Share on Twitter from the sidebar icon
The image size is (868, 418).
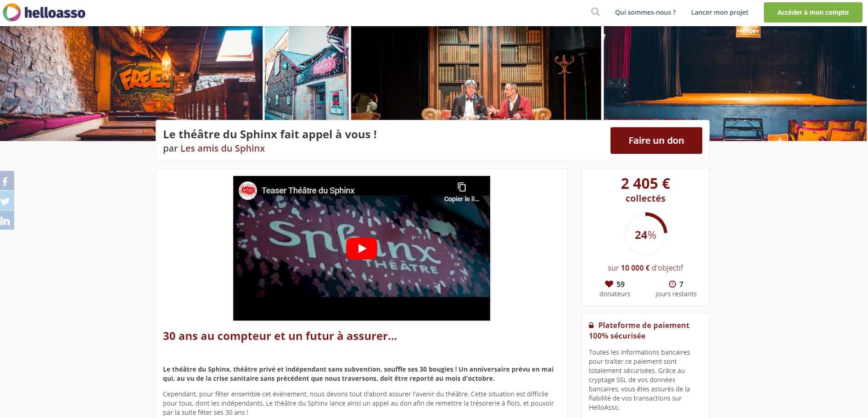[7, 201]
